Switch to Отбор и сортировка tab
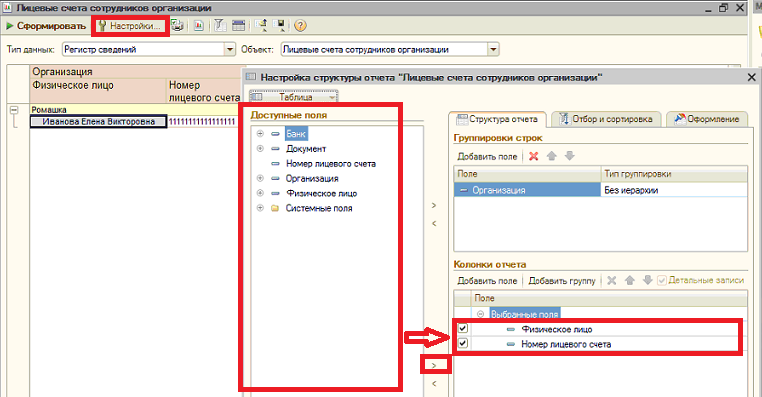762x397 pixels. coord(606,119)
